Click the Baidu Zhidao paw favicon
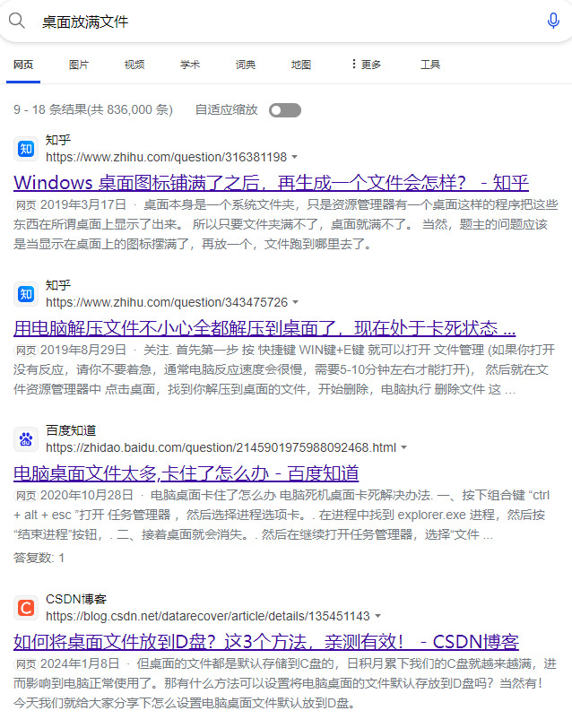 tap(26, 439)
